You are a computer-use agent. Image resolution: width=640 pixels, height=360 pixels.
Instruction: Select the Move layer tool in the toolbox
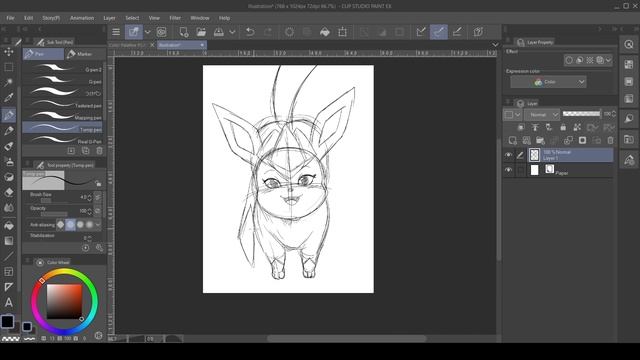coord(9,52)
